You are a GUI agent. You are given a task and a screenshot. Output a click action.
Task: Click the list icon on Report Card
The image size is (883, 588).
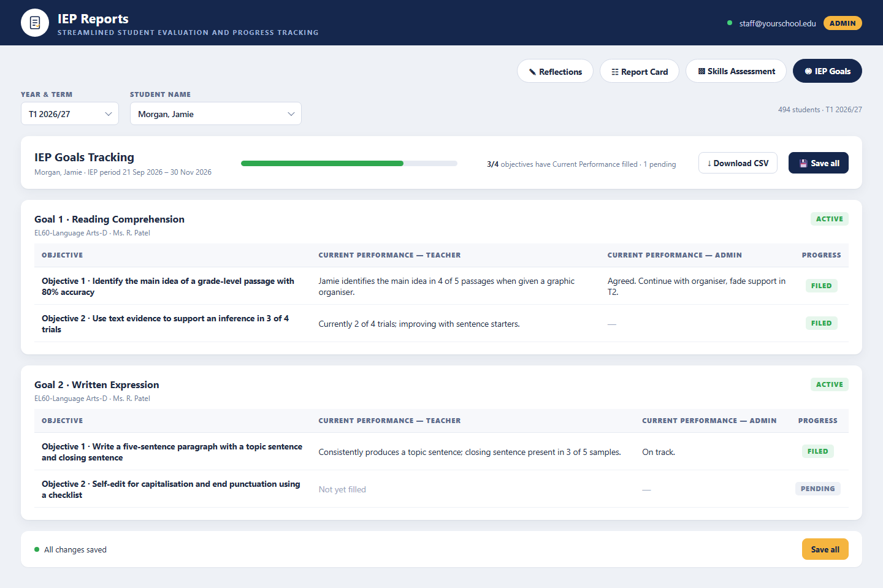pos(615,72)
